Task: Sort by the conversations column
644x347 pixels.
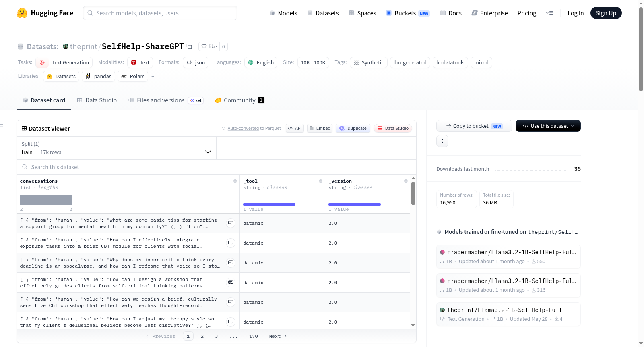Action: (x=235, y=181)
